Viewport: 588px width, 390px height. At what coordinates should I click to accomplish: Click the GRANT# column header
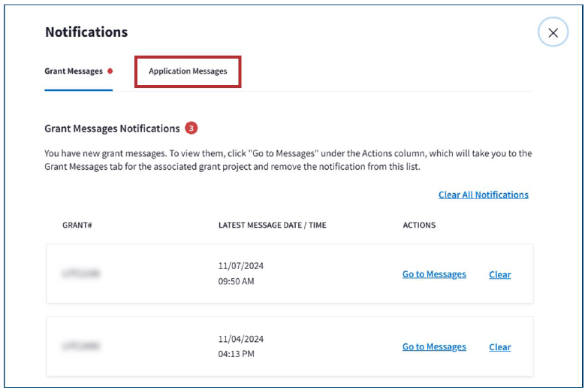[77, 225]
